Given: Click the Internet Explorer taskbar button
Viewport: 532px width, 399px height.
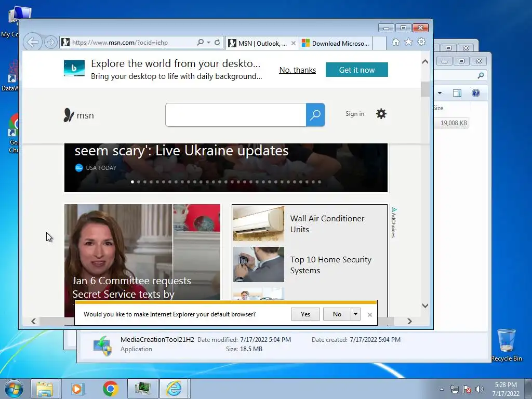Looking at the screenshot, I should coord(174,389).
